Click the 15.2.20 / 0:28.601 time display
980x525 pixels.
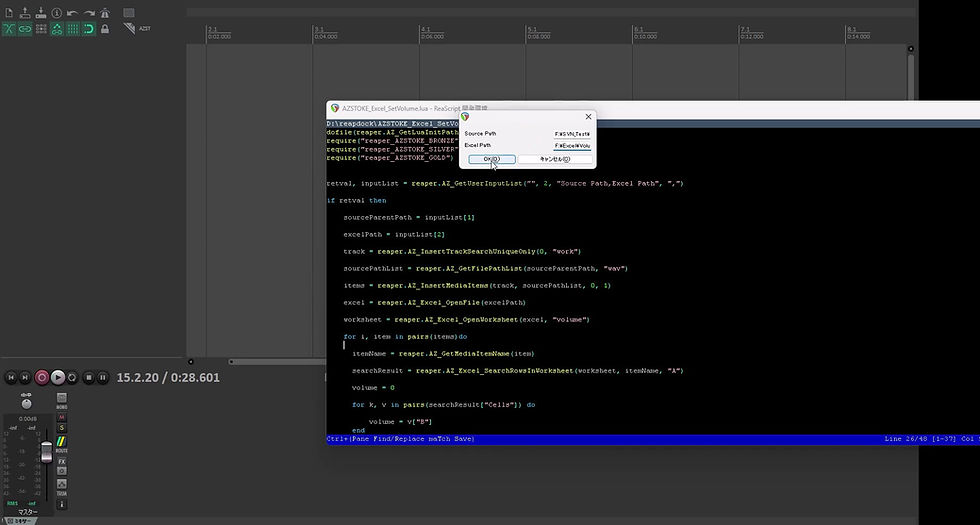168,378
